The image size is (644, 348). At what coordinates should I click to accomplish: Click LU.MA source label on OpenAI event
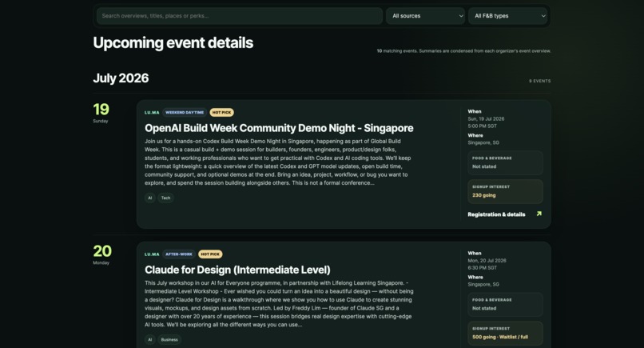pyautogui.click(x=152, y=112)
